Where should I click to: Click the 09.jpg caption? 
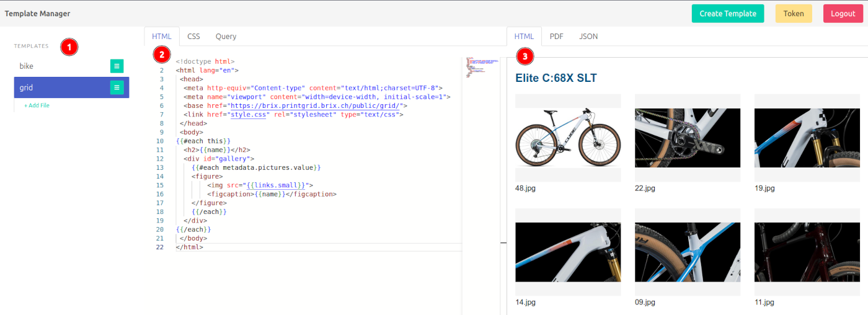click(x=645, y=302)
